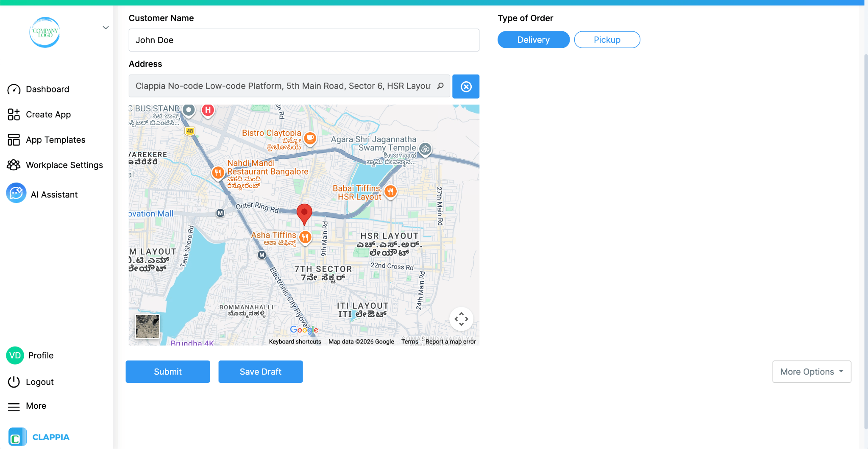The height and width of the screenshot is (449, 868).
Task: Click the Outer Ring Rd label
Action: coord(257,207)
